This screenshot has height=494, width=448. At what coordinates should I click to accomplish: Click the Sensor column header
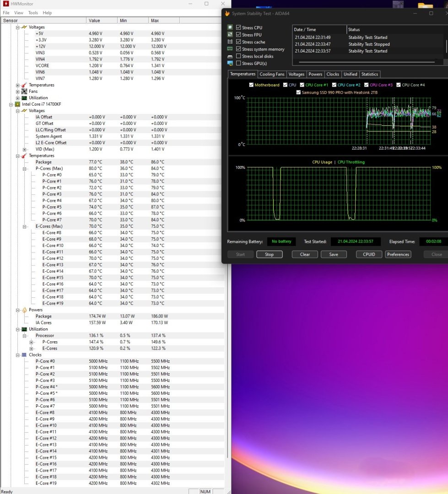pyautogui.click(x=43, y=21)
